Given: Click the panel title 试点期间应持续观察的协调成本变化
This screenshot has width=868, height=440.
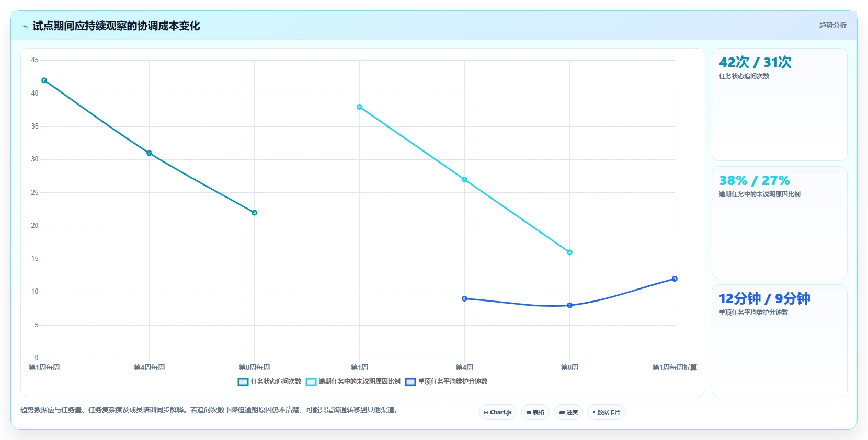Looking at the screenshot, I should (116, 26).
